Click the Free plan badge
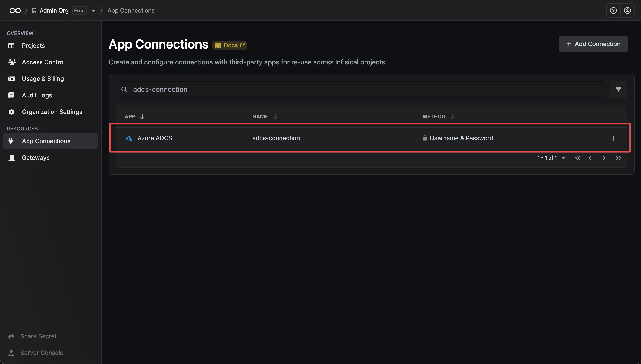The width and height of the screenshot is (641, 364). 79,11
